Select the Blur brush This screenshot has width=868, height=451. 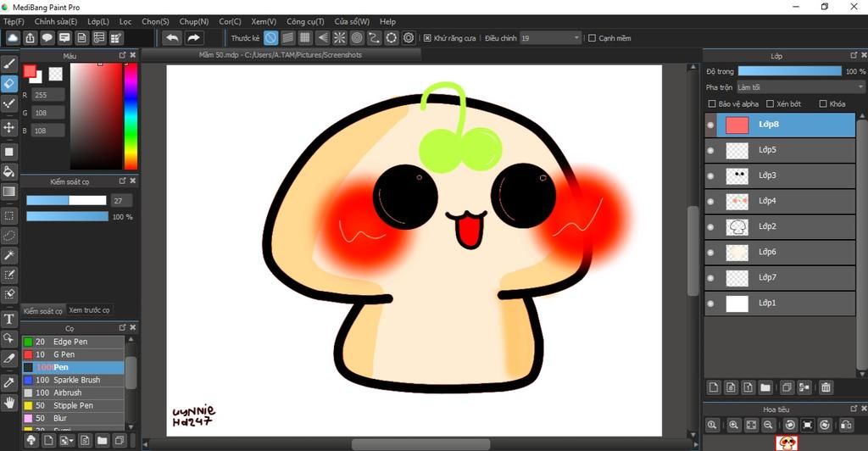73,418
